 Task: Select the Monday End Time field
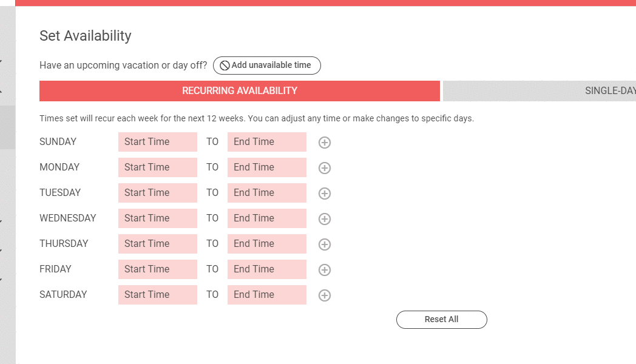[267, 167]
